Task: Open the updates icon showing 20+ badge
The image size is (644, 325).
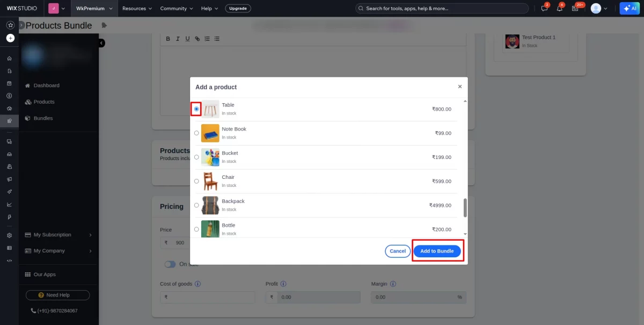Action: (x=575, y=8)
